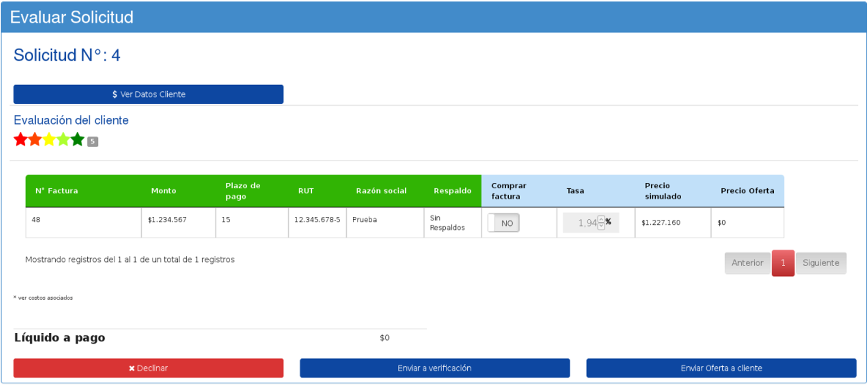Click the first red rating star

[21, 140]
